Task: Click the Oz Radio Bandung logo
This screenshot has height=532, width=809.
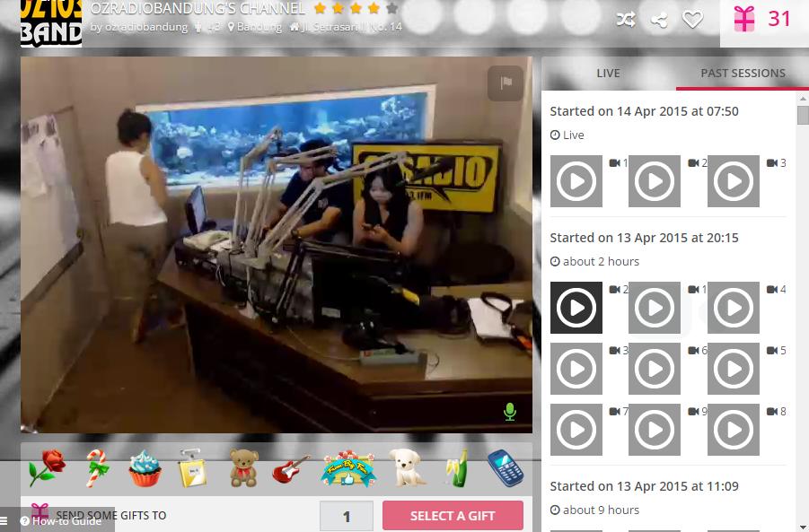Action: point(51,23)
